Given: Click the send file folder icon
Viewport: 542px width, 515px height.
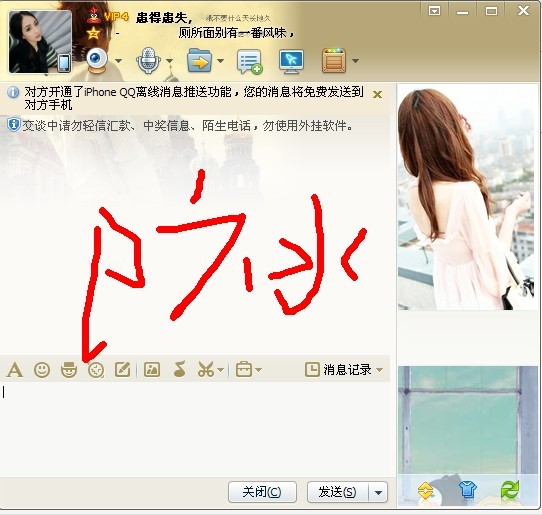Looking at the screenshot, I should 199,60.
